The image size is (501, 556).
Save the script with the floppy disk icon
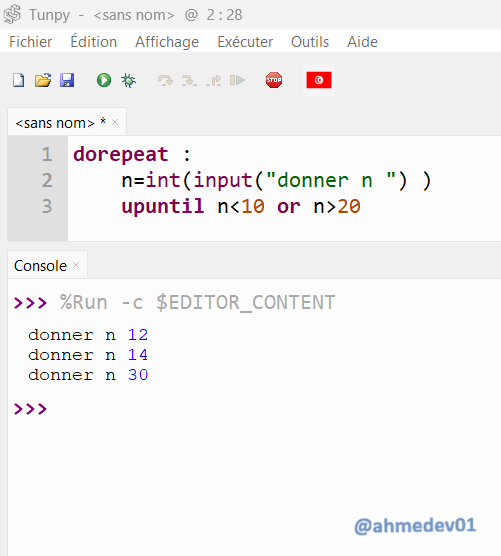[67, 80]
